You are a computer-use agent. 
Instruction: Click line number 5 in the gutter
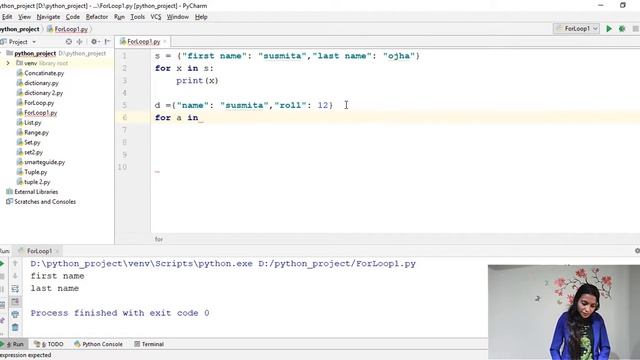click(124, 105)
